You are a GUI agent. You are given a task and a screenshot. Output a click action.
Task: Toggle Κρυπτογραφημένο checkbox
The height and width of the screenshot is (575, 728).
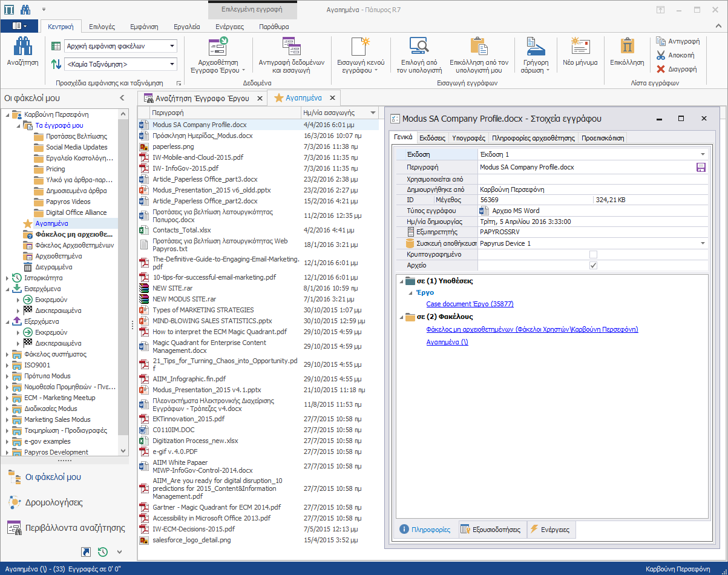point(593,254)
